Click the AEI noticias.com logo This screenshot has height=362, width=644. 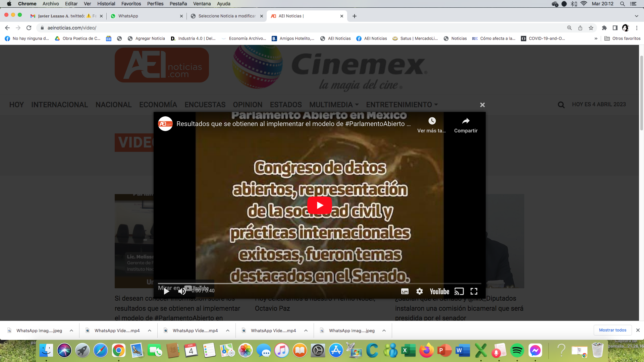click(162, 65)
